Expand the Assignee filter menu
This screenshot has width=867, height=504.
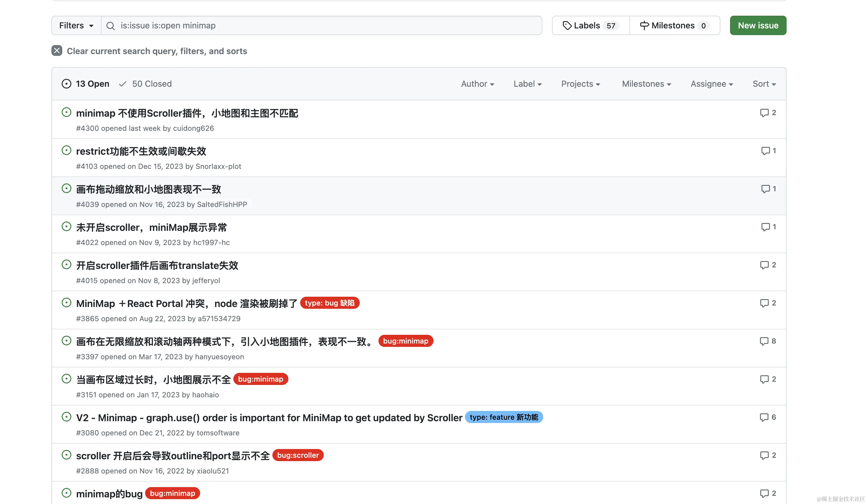pyautogui.click(x=712, y=84)
